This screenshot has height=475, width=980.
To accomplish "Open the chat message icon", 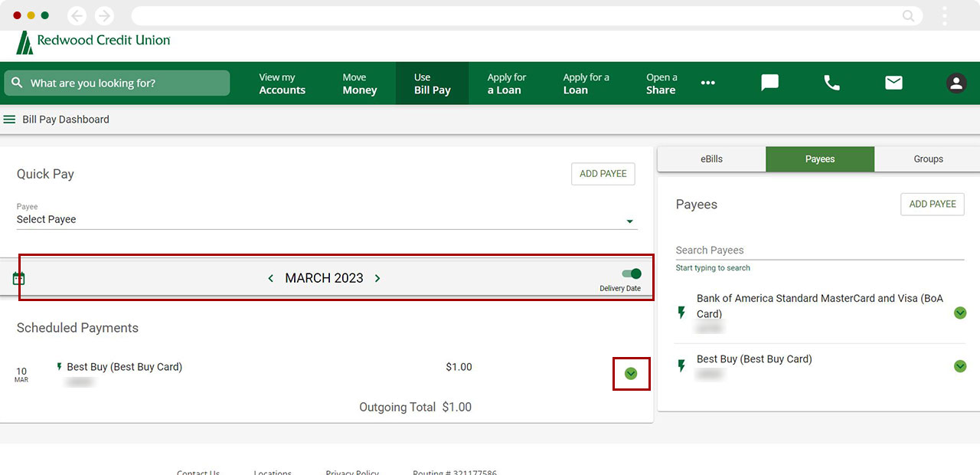I will point(769,83).
